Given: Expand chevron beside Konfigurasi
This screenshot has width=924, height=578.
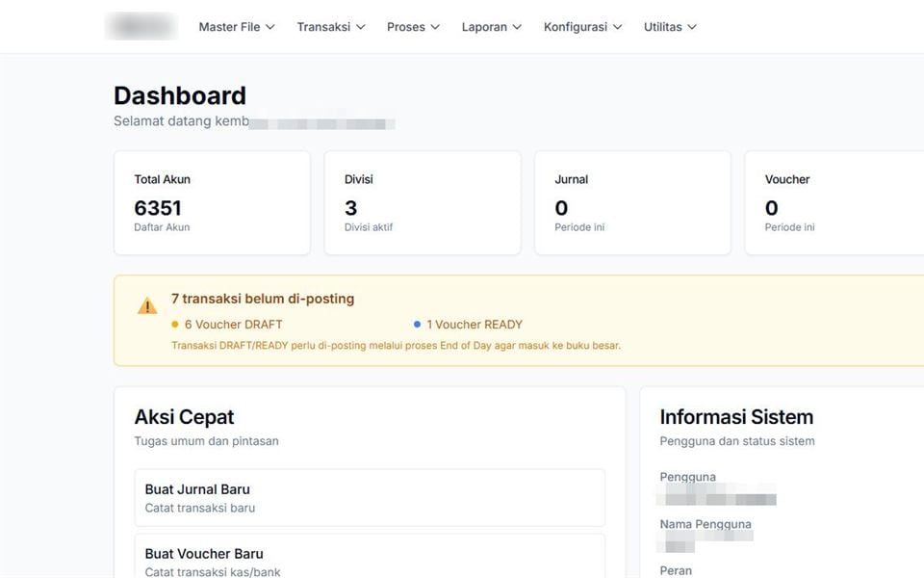Looking at the screenshot, I should 617,27.
